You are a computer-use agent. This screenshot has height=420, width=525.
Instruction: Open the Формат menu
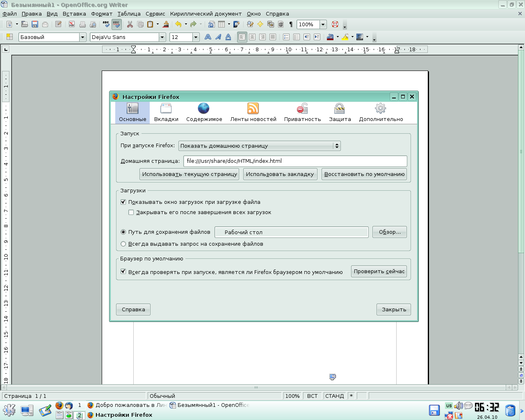(x=102, y=14)
